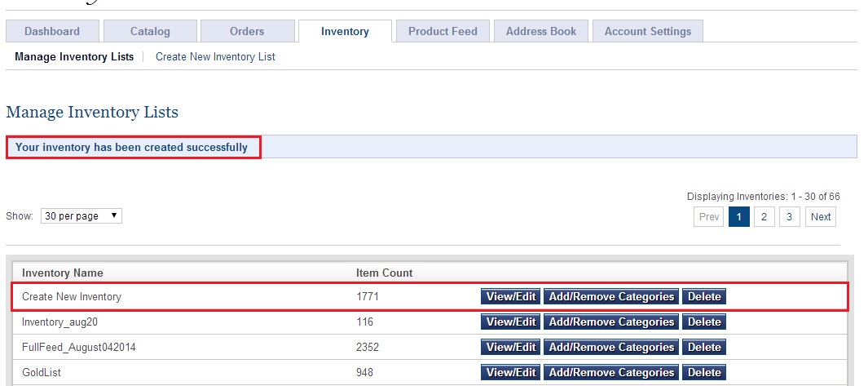Viewport: 868px width, 386px height.
Task: Go to page 2 of inventories
Action: 764,216
